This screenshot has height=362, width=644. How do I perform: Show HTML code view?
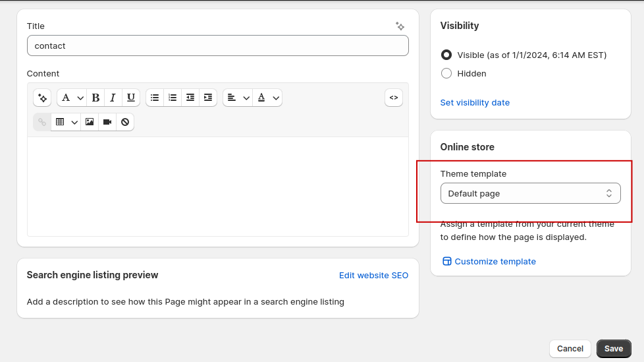pos(394,98)
